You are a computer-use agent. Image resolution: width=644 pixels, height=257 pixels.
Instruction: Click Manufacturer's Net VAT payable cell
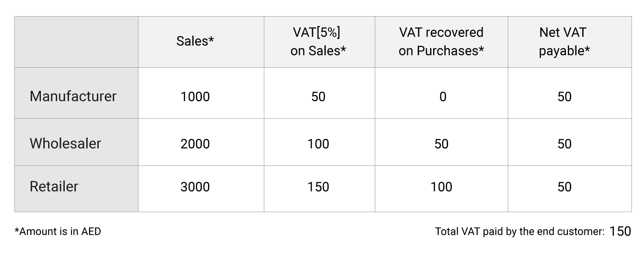(x=564, y=97)
